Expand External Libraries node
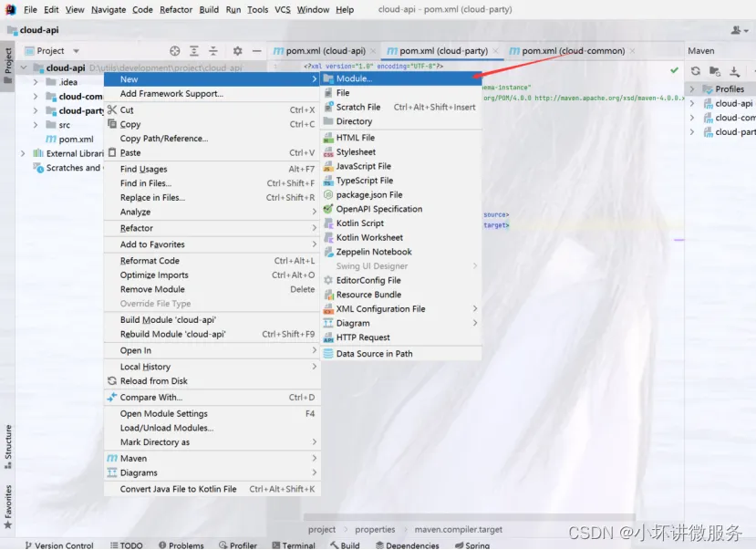This screenshot has width=756, height=550. tap(23, 154)
